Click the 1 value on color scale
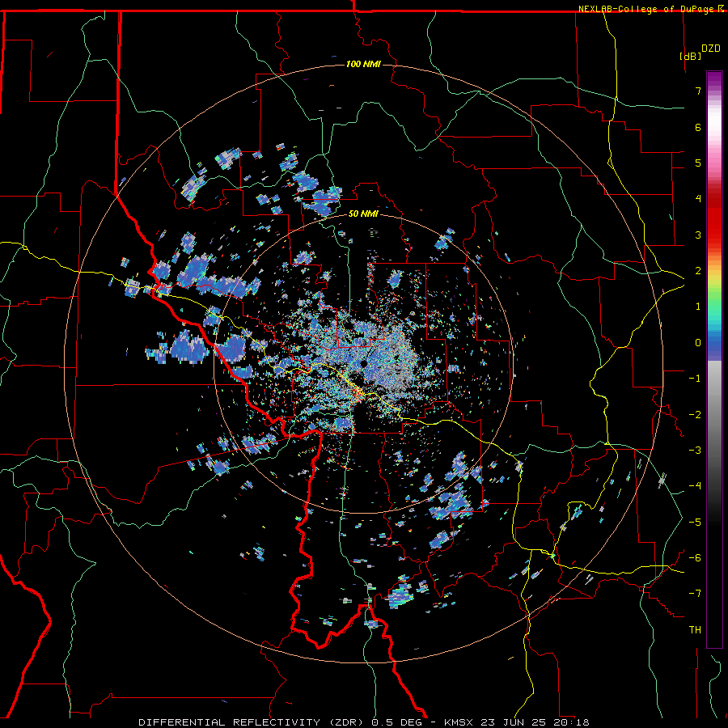The image size is (728, 728). pos(698,307)
